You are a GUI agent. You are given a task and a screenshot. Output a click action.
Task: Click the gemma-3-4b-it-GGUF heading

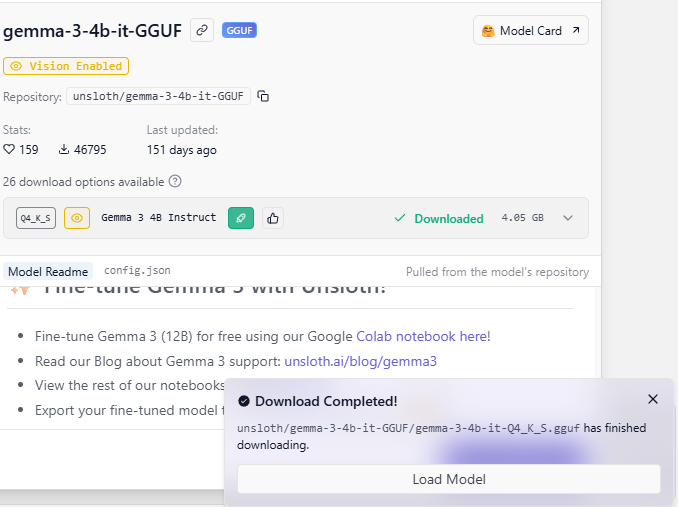(x=92, y=31)
